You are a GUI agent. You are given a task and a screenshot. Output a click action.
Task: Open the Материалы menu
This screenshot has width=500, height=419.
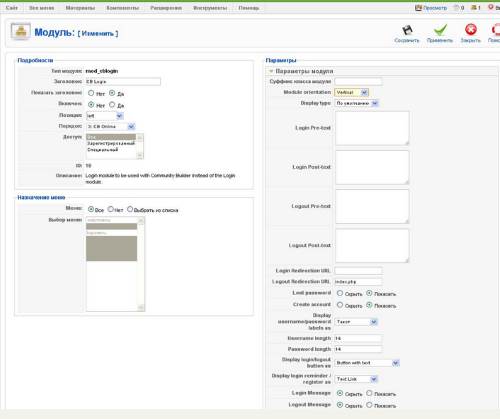click(x=80, y=8)
